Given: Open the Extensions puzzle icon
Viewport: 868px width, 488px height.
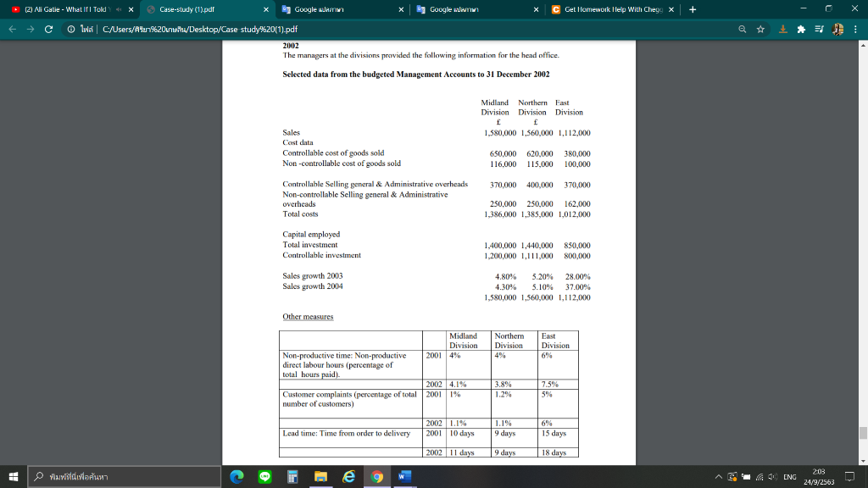Looking at the screenshot, I should click(x=800, y=28).
